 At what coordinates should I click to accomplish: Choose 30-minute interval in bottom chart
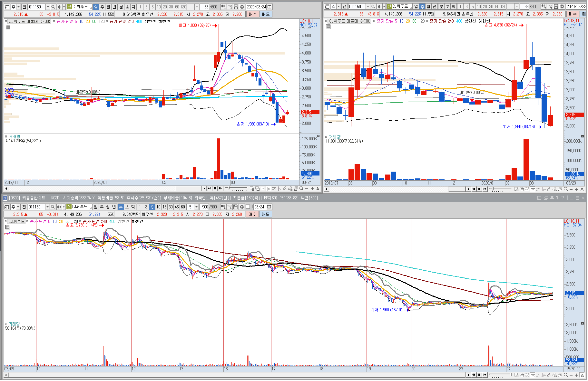[x=171, y=207]
